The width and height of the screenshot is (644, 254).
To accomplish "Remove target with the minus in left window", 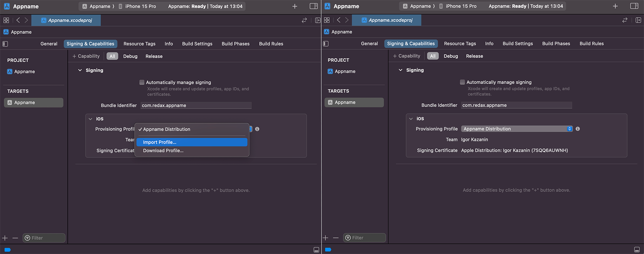I will pyautogui.click(x=15, y=238).
